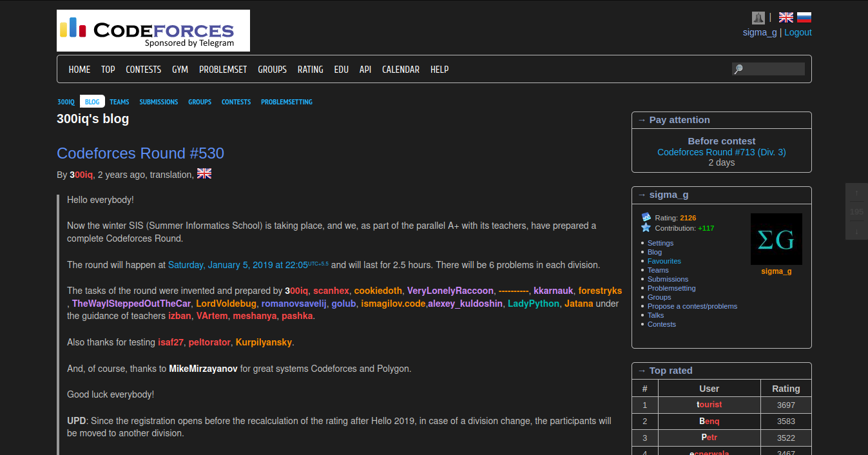868x455 pixels.
Task: Open the notifications bell icon
Action: tap(758, 17)
